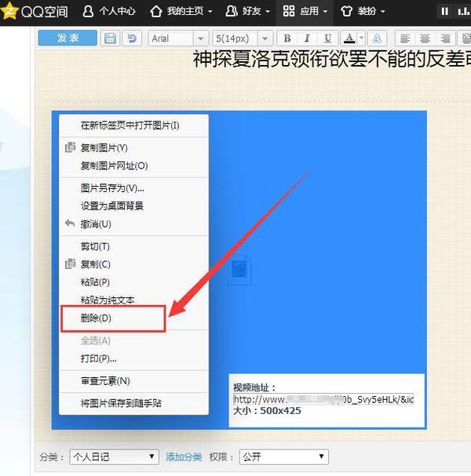Open 应用 navigation menu
The width and height of the screenshot is (471, 476).
point(305,11)
